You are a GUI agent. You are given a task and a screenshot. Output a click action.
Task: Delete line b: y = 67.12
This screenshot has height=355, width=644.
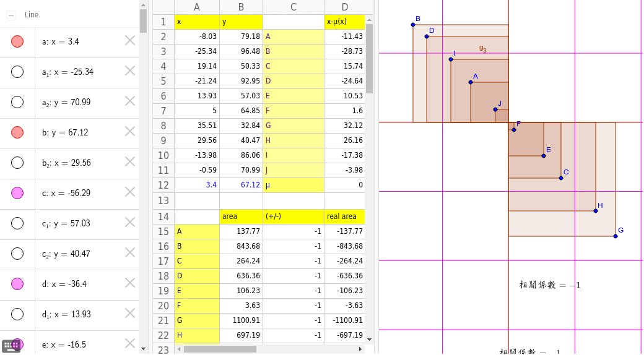coord(130,131)
